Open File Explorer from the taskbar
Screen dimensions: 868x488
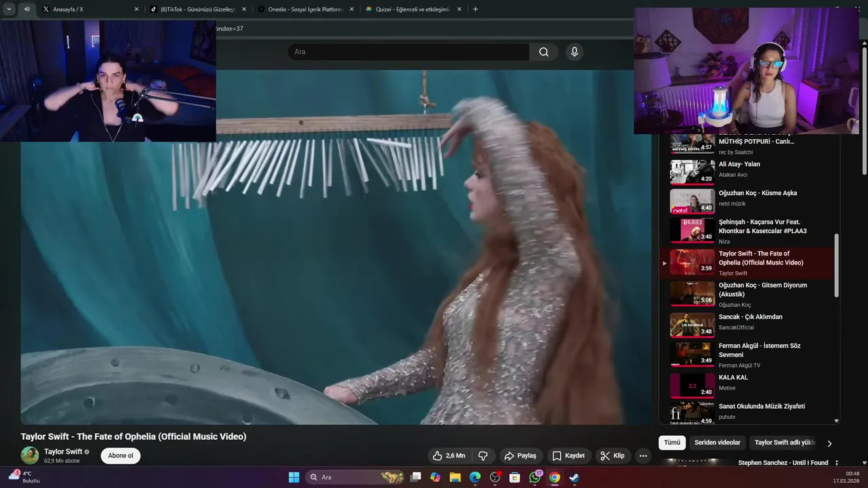point(455,477)
